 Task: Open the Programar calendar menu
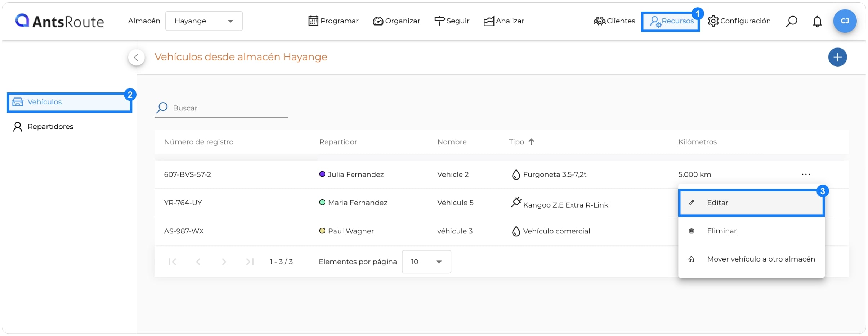coord(334,21)
